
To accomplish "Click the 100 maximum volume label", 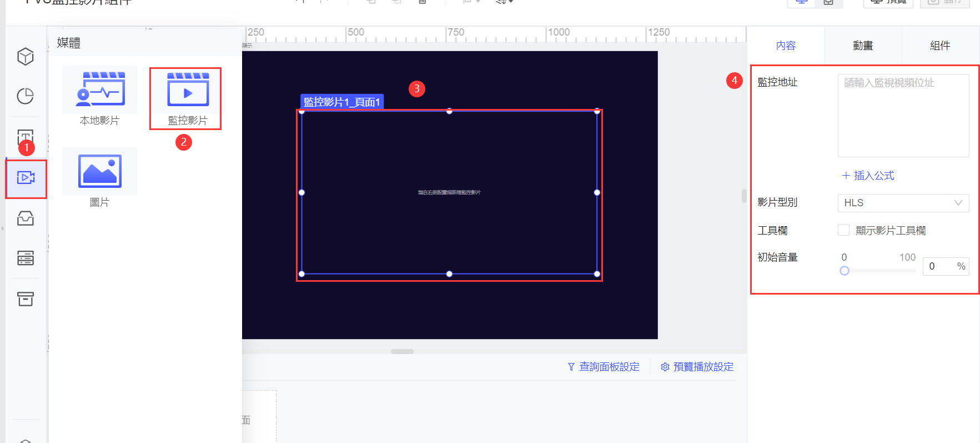I will [x=907, y=257].
